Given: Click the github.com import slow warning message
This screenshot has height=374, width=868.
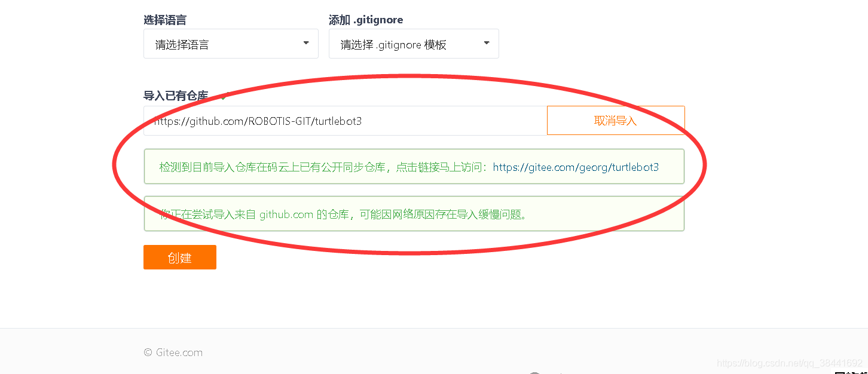Looking at the screenshot, I should point(414,214).
